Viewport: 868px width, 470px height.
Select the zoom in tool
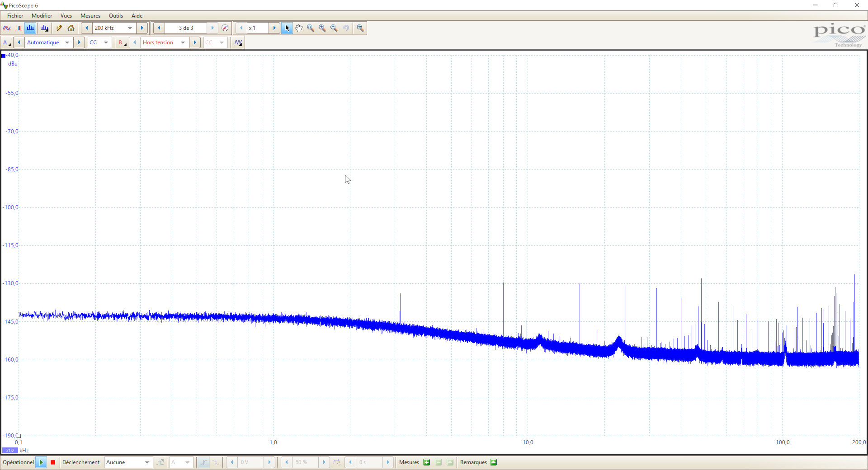point(322,28)
